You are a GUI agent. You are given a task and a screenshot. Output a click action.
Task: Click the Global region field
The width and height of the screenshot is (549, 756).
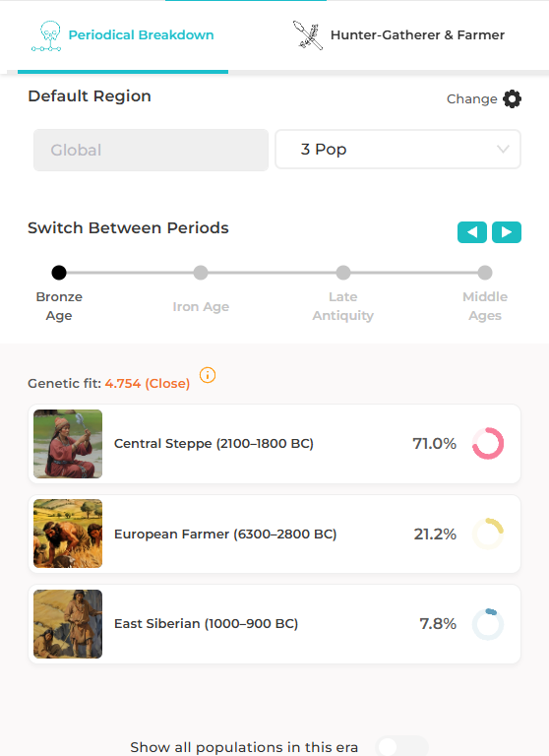151,150
